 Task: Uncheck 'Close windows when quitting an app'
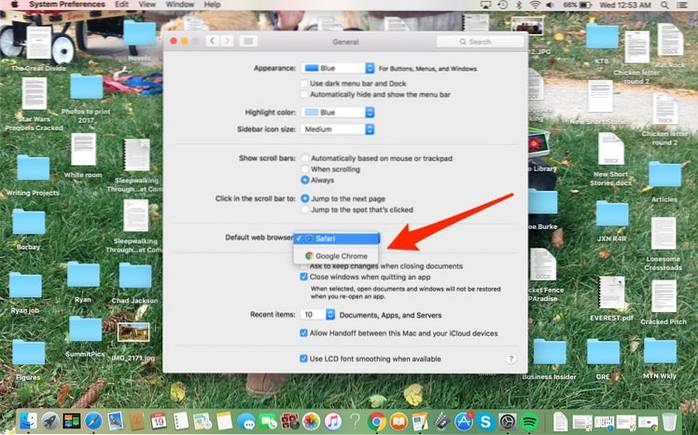304,277
